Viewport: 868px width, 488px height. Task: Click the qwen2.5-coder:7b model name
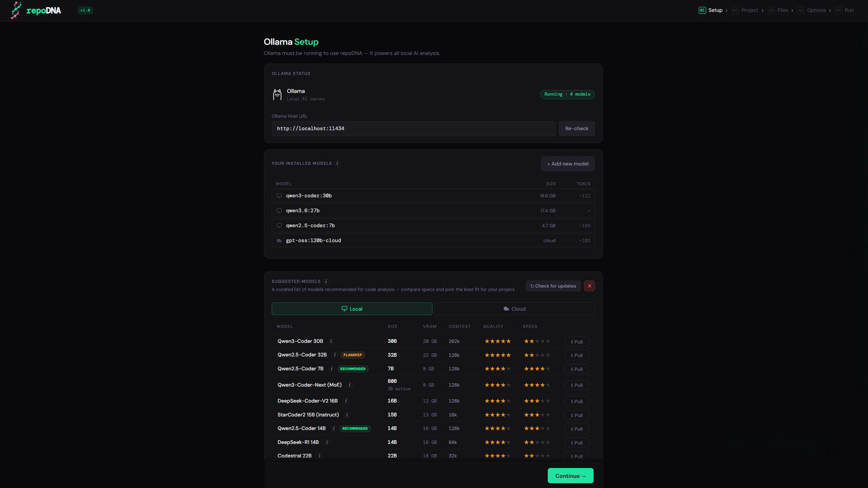tap(310, 226)
